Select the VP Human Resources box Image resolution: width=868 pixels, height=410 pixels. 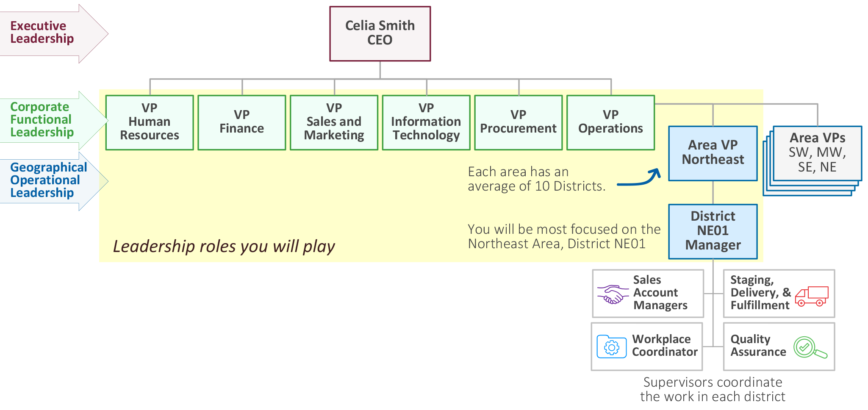point(150,122)
